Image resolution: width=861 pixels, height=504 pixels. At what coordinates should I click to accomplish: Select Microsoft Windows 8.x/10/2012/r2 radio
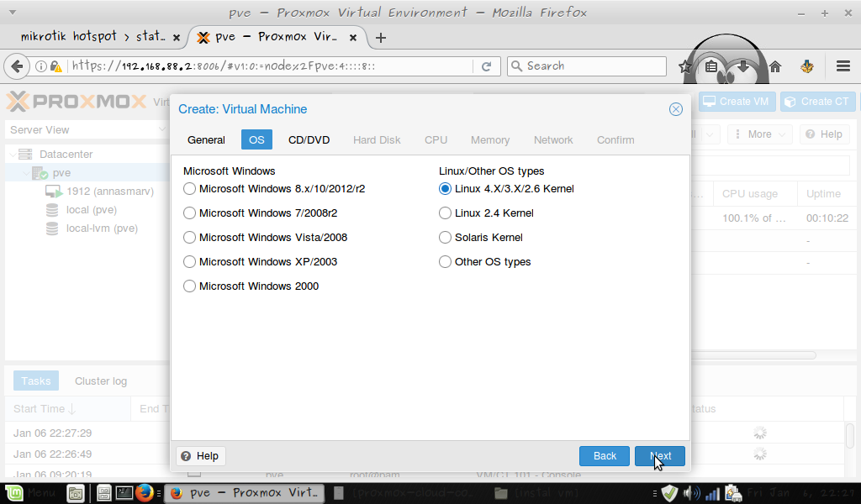click(189, 189)
